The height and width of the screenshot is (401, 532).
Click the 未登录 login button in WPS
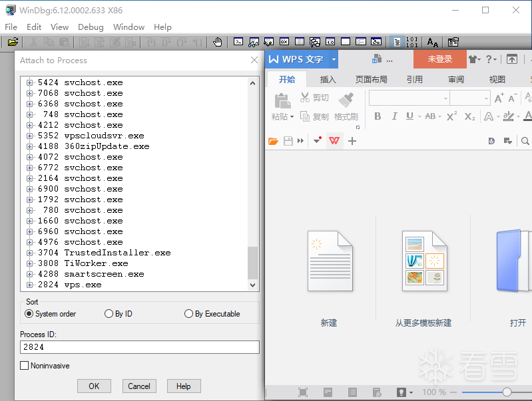pyautogui.click(x=439, y=59)
